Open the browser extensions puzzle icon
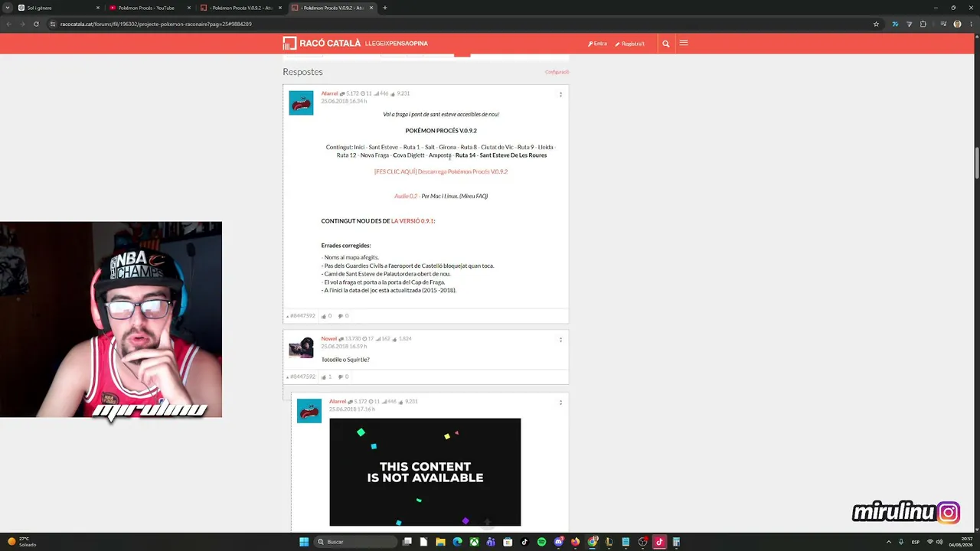 pos(923,24)
